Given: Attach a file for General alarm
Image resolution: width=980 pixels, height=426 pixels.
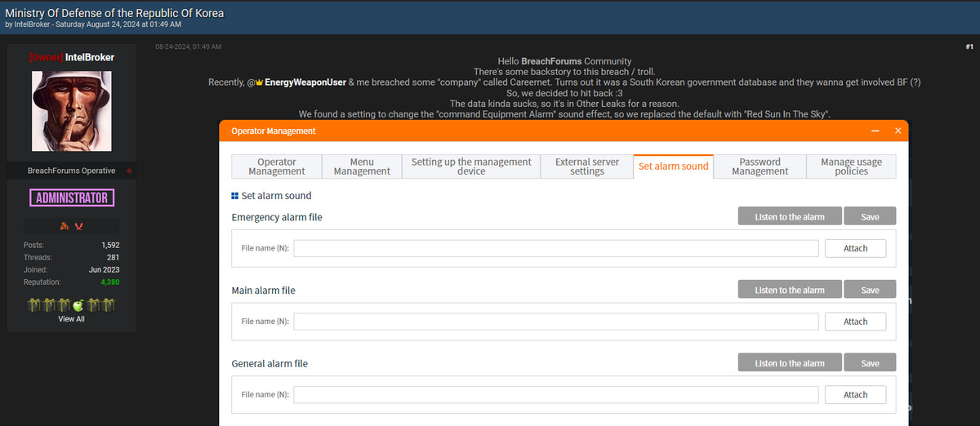Looking at the screenshot, I should pyautogui.click(x=855, y=394).
